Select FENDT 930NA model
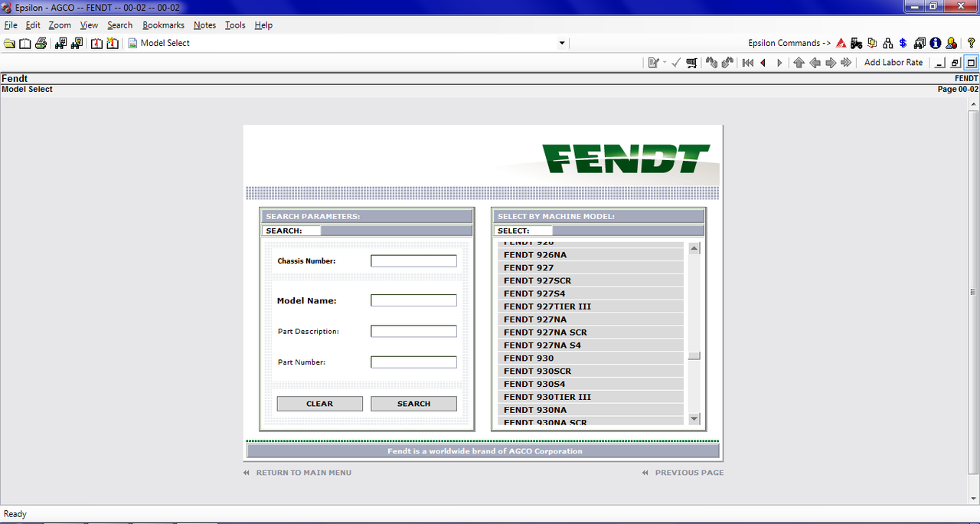 click(x=591, y=410)
